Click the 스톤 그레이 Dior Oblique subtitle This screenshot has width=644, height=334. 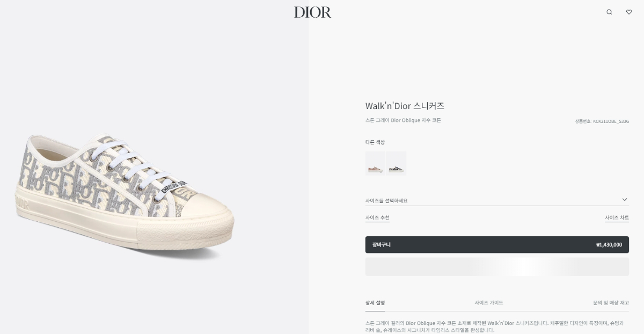pyautogui.click(x=403, y=120)
